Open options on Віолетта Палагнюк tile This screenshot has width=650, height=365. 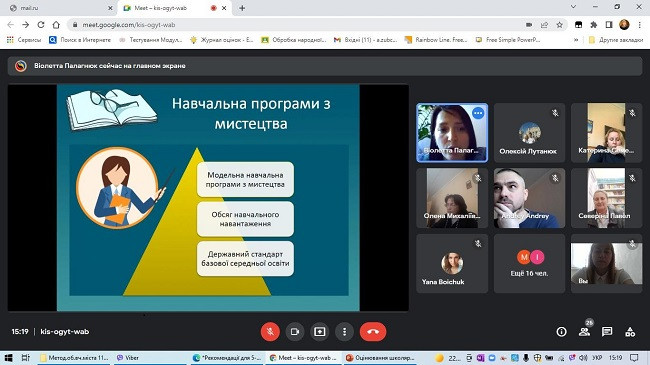pos(478,113)
